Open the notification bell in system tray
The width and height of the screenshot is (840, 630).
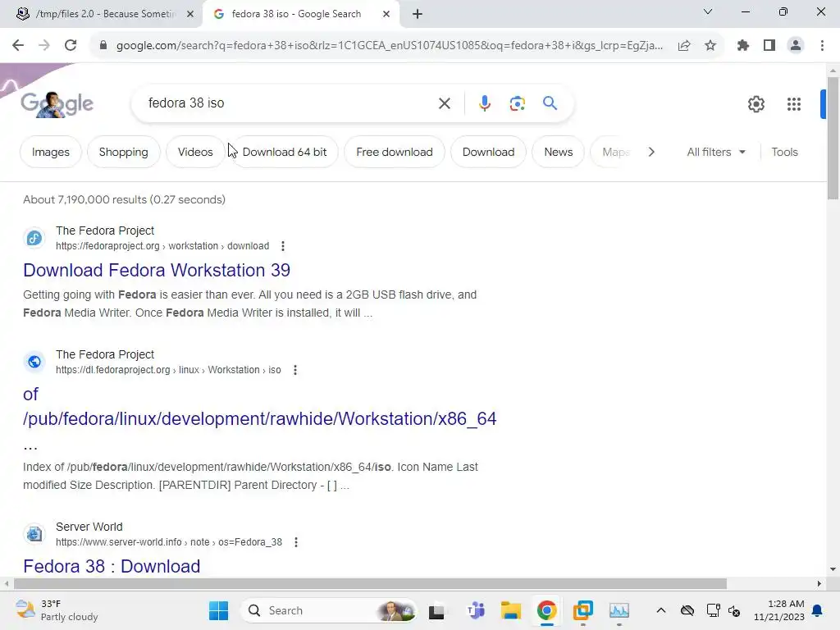[x=818, y=610]
